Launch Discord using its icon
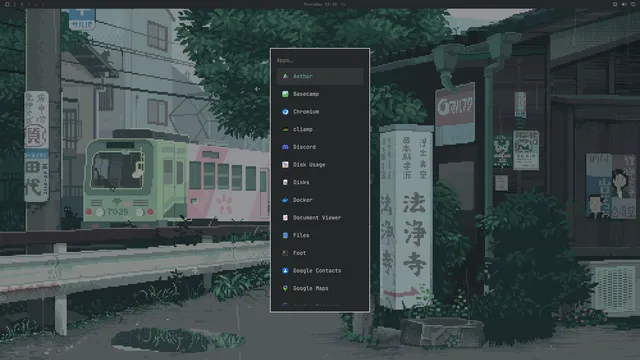This screenshot has height=360, width=640. pyautogui.click(x=285, y=147)
